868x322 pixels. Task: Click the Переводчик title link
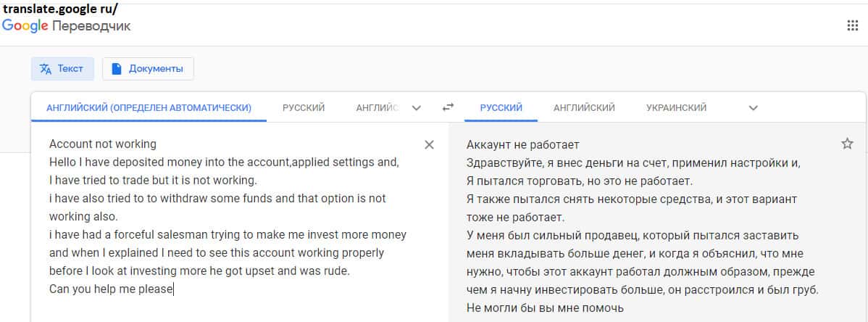pos(92,26)
